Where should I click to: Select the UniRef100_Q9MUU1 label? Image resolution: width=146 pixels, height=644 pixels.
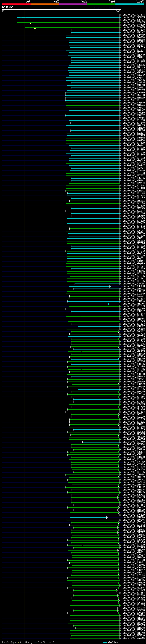[x=134, y=289]
